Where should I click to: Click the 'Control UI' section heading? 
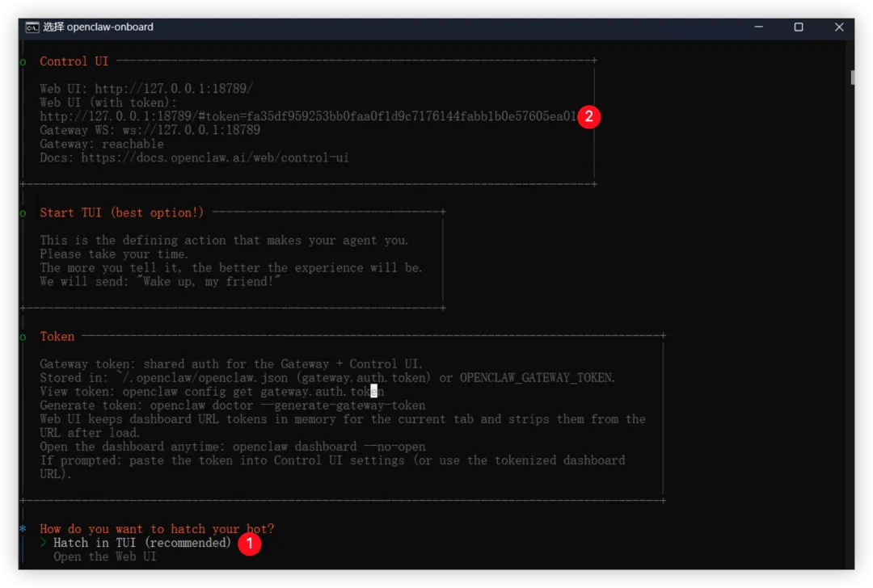(x=74, y=61)
